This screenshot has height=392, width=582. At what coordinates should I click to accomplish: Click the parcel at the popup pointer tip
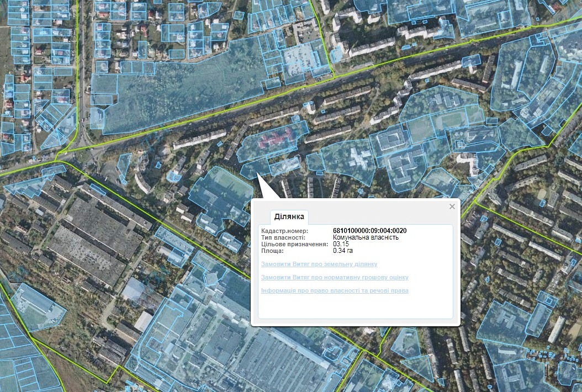pyautogui.click(x=253, y=168)
